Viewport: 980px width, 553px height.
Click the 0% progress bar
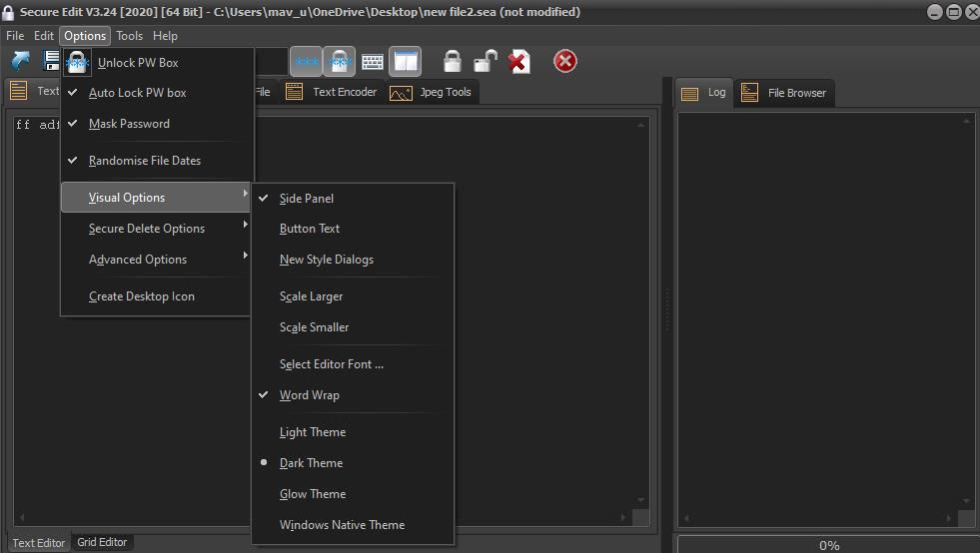coord(828,545)
